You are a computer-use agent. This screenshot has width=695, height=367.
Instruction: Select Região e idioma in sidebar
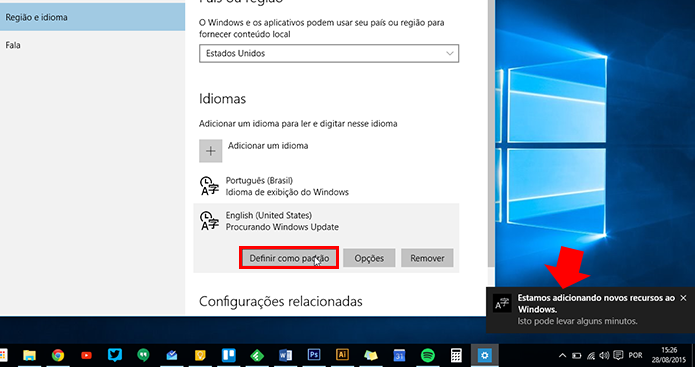(92, 17)
